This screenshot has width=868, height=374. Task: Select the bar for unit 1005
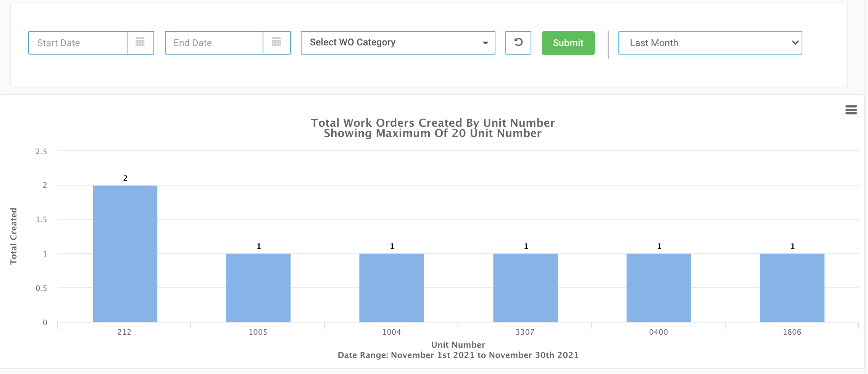[258, 287]
